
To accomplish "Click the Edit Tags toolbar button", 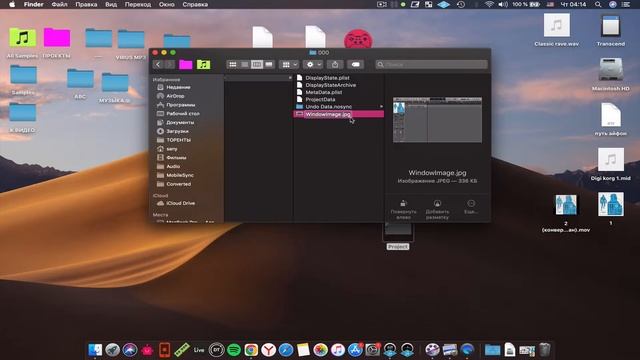I will (x=356, y=64).
